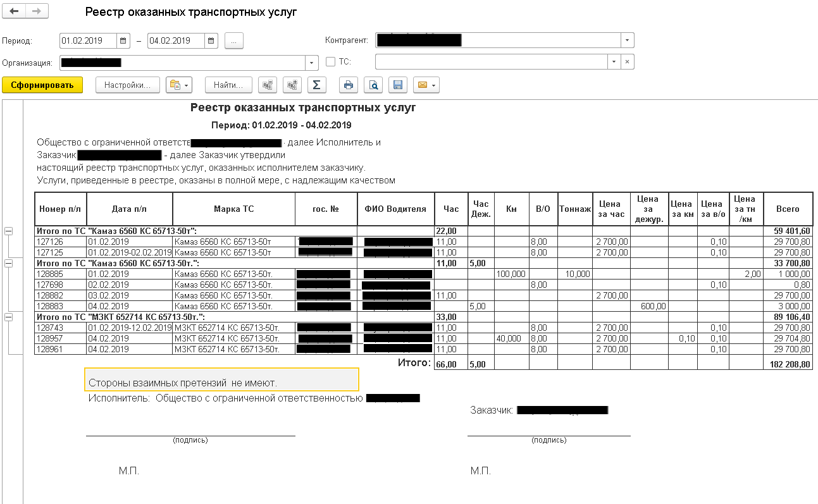Click the sum (Σ) toolbar icon

[317, 85]
